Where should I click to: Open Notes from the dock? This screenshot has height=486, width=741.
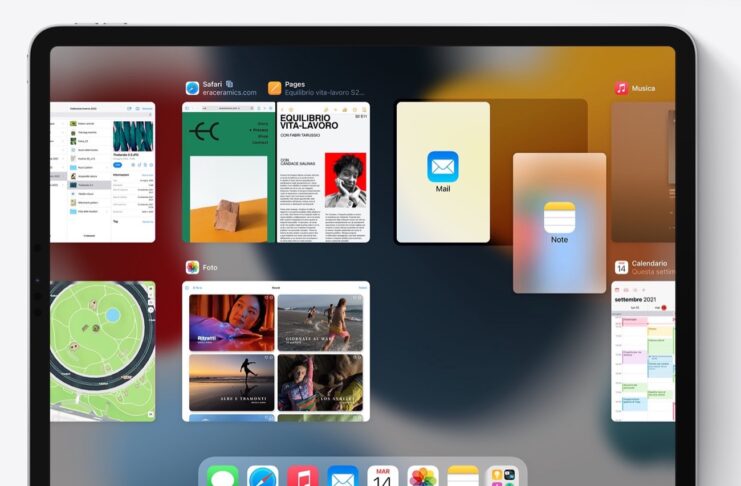point(463,476)
